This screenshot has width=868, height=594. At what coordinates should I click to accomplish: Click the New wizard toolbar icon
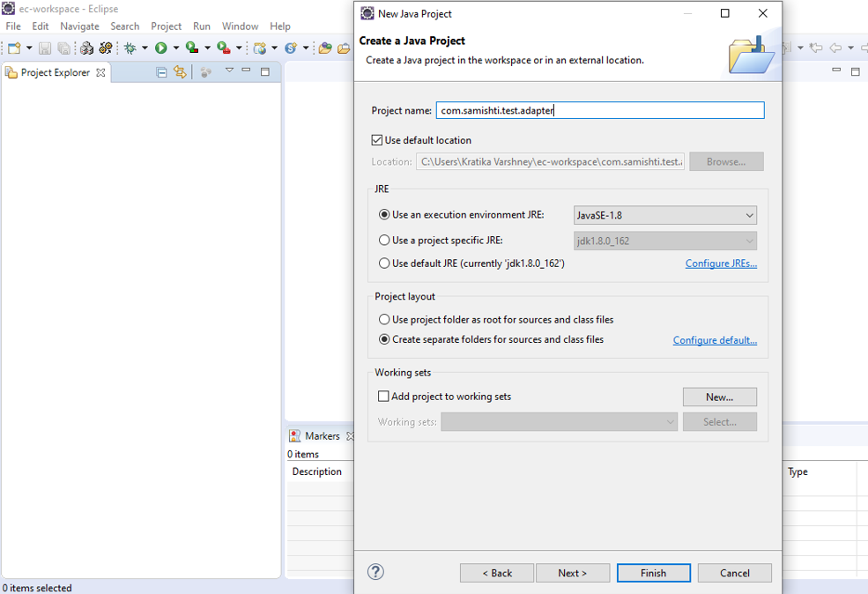click(14, 48)
